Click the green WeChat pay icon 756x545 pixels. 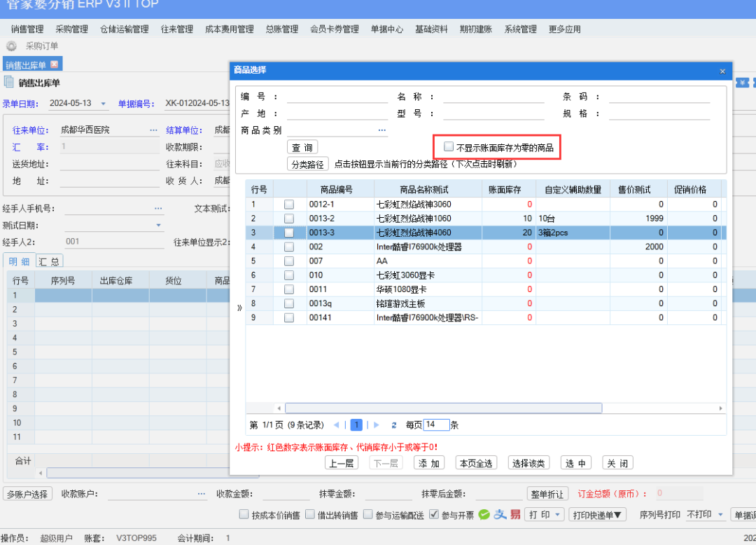[484, 515]
